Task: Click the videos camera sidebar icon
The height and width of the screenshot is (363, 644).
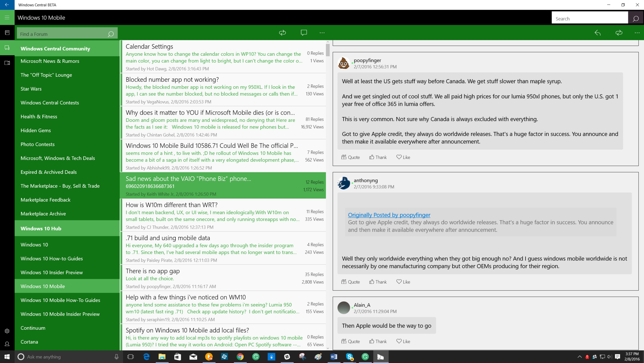Action: click(x=7, y=63)
